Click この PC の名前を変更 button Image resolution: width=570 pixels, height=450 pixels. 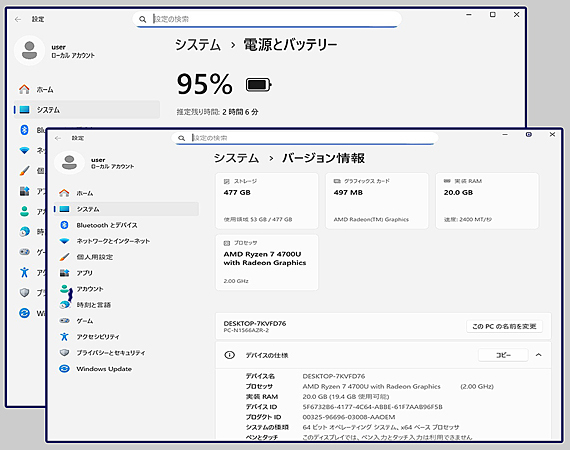click(504, 326)
